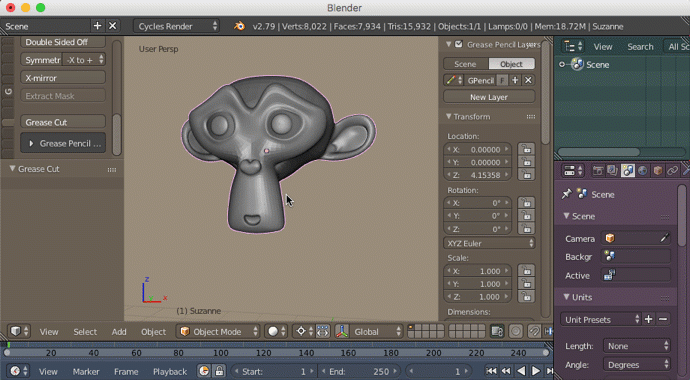This screenshot has height=380, width=690.
Task: Pick camera object with eyedropper icon
Action: point(664,238)
